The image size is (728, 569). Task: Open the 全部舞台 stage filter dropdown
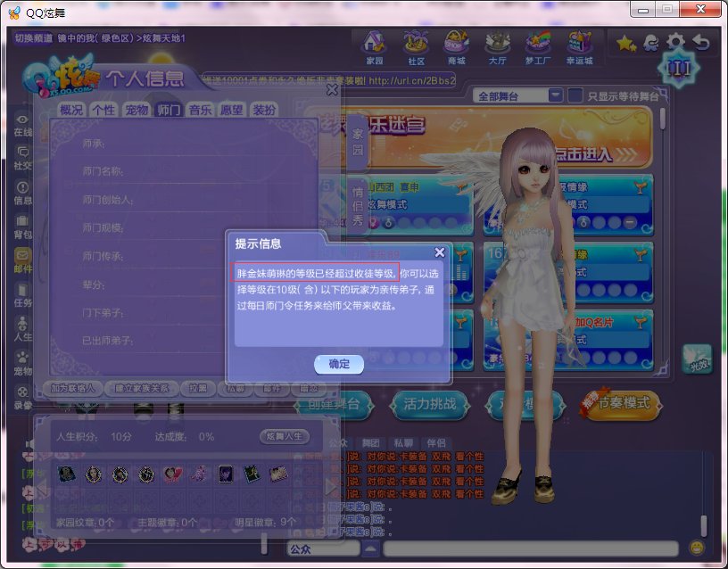557,95
